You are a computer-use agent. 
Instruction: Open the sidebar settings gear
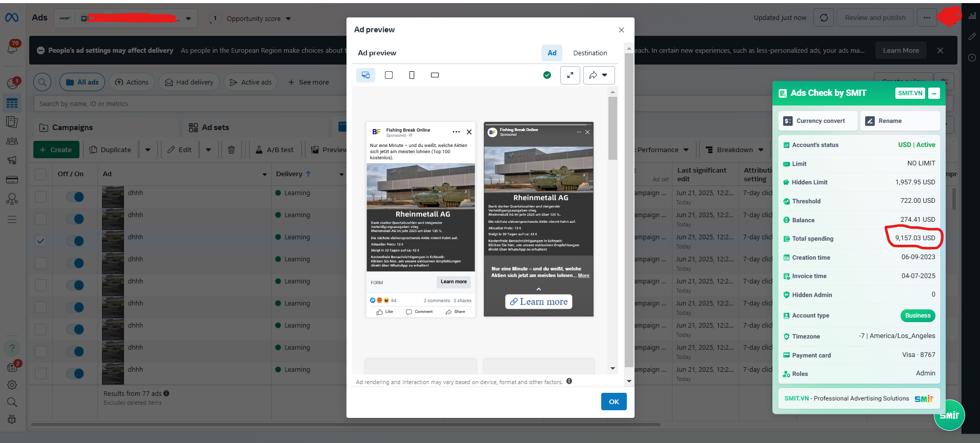pyautogui.click(x=12, y=385)
